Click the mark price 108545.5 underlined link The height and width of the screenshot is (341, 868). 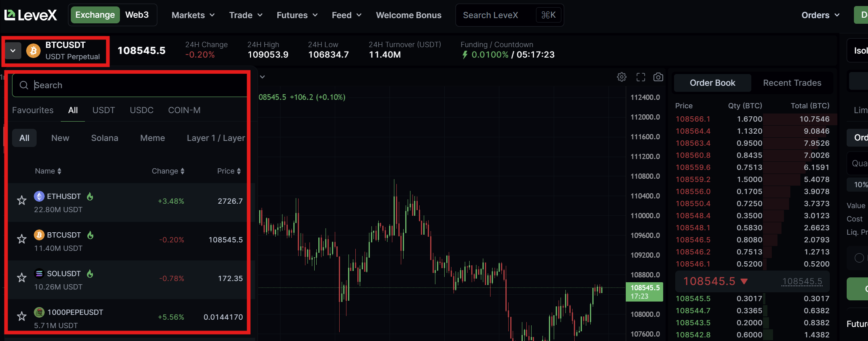point(802,281)
